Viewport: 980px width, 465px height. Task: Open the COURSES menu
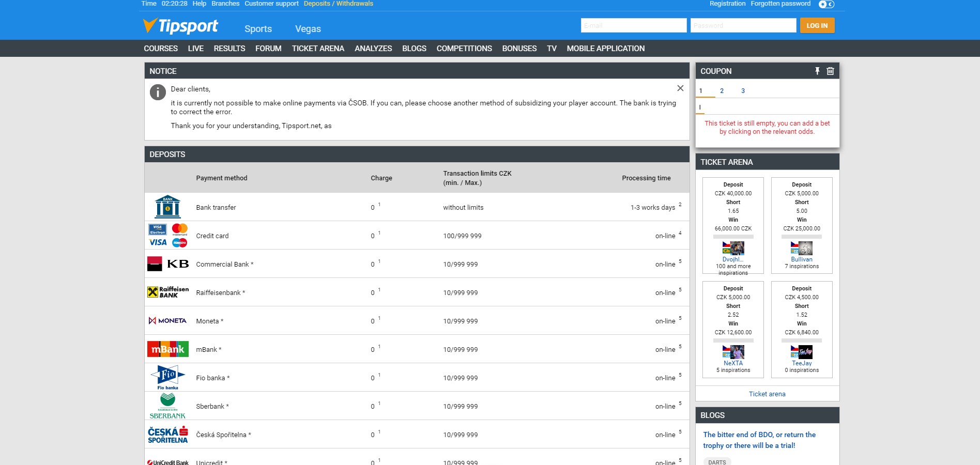(161, 48)
